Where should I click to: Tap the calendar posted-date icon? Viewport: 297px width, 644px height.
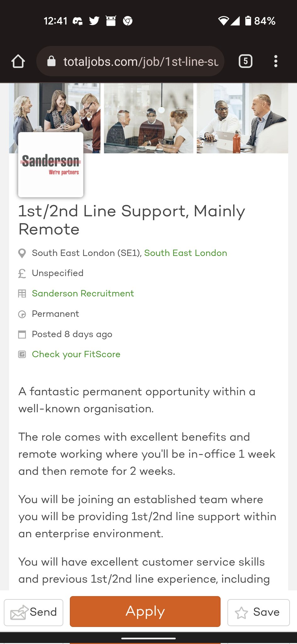click(x=22, y=335)
